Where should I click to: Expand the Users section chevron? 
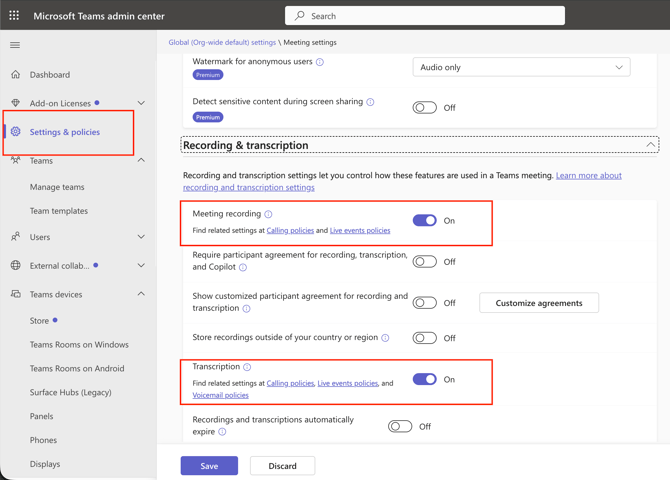coord(141,236)
